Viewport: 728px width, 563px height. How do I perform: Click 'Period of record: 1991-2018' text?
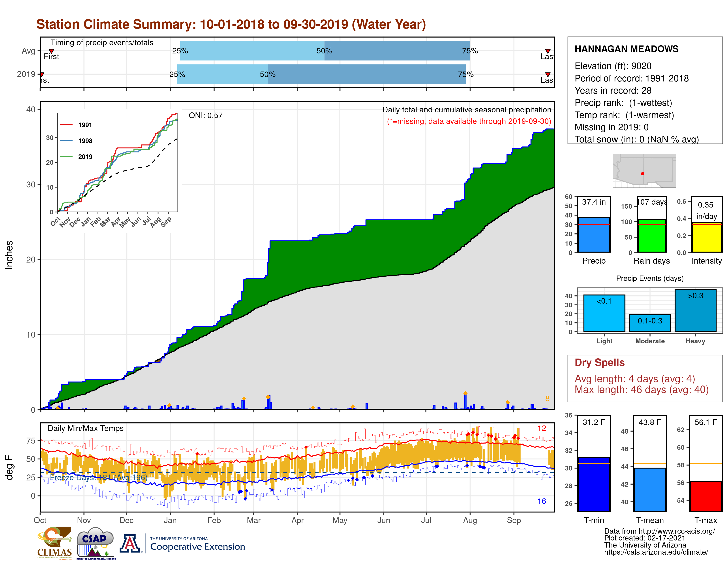[x=631, y=78]
